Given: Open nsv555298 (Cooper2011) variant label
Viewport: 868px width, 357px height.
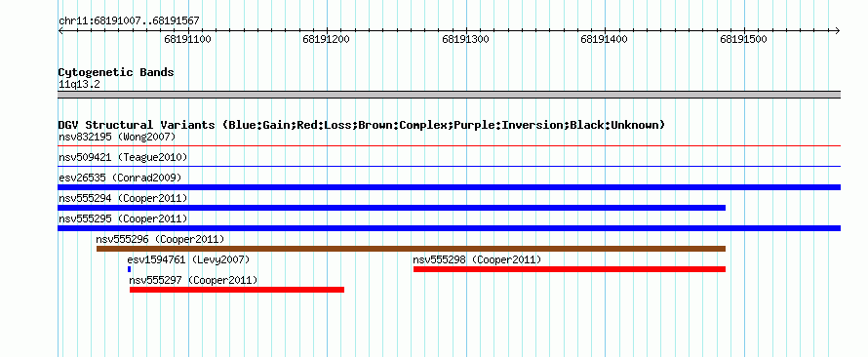Looking at the screenshot, I should [477, 259].
